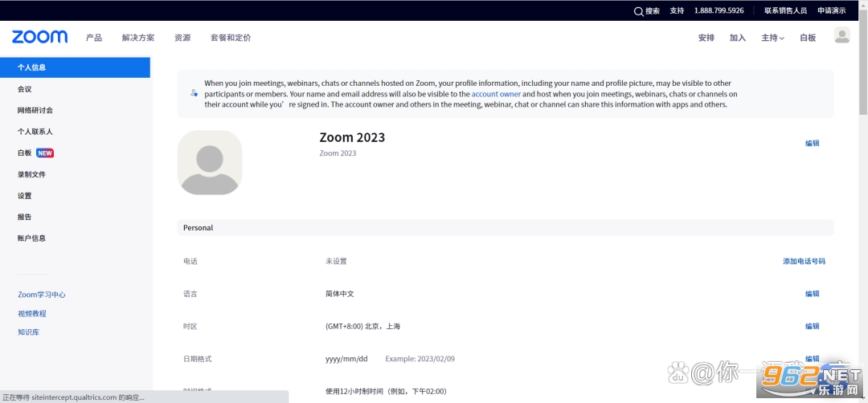The width and height of the screenshot is (868, 403).
Task: Click the Personal section header
Action: click(x=506, y=228)
